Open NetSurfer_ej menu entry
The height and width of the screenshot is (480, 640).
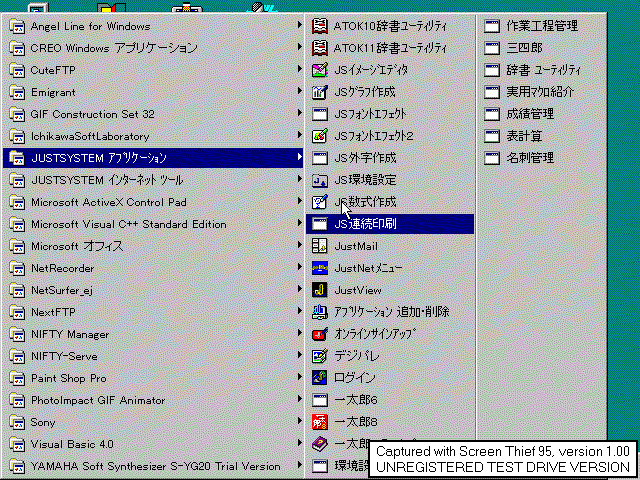tap(153, 290)
